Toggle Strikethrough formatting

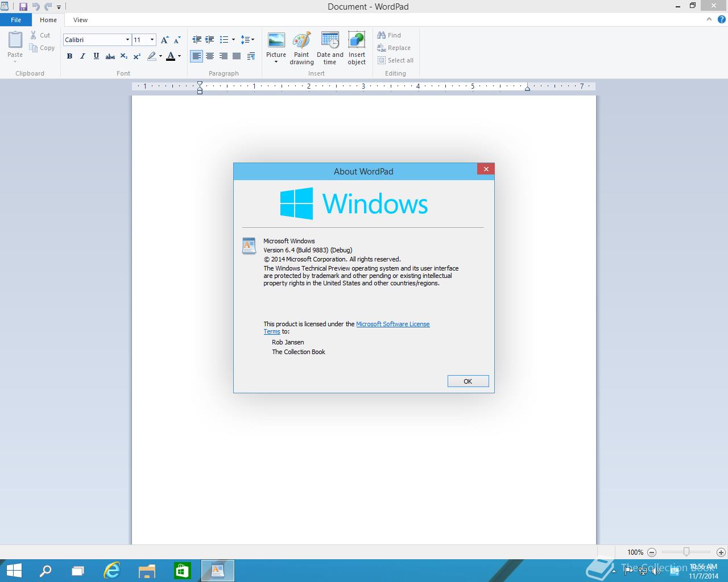click(x=110, y=56)
